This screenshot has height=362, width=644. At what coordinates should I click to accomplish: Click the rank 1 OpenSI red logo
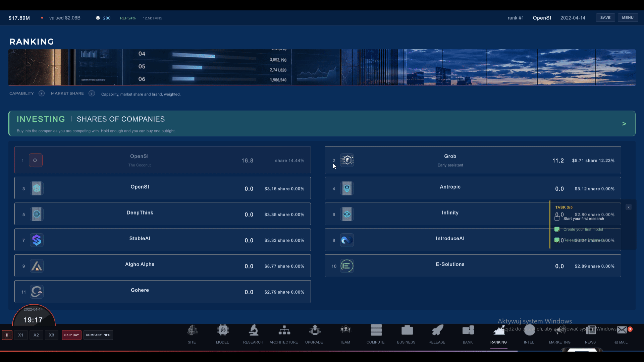click(36, 160)
